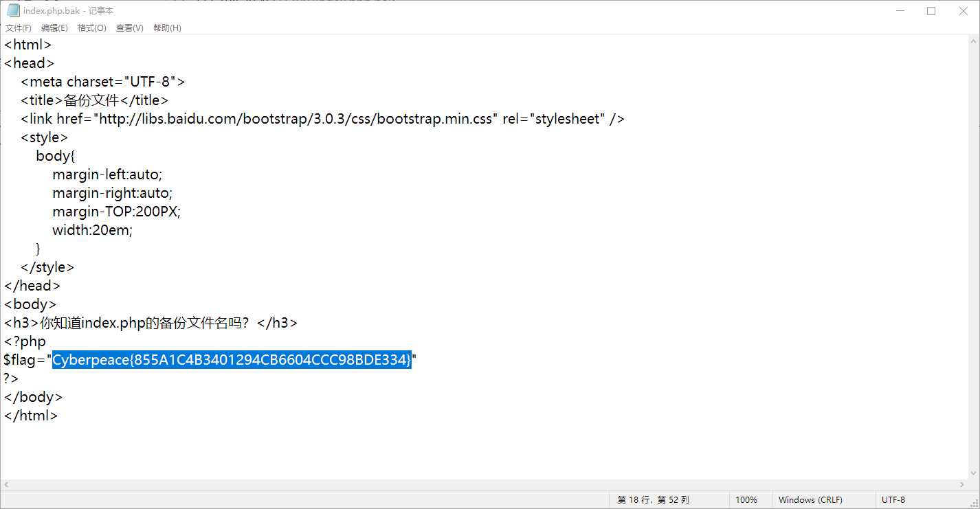The width and height of the screenshot is (980, 509).
Task: Click the <style> opening tag line
Action: pos(44,137)
